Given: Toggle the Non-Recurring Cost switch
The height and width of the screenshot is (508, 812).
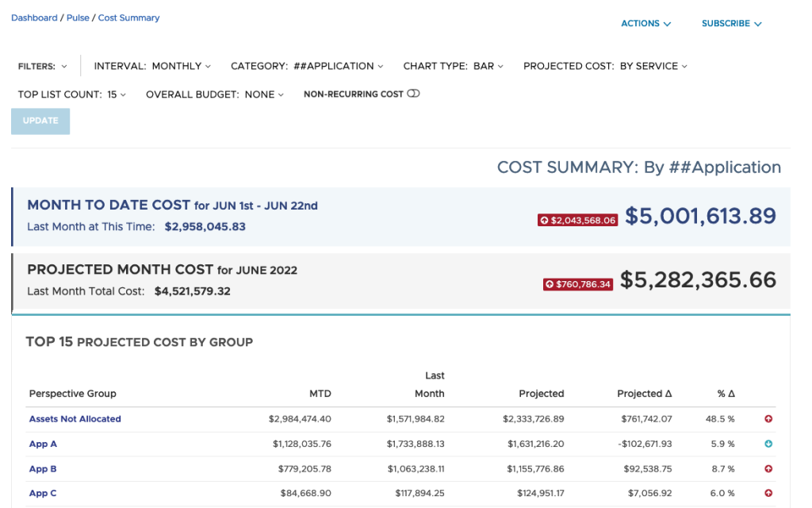Looking at the screenshot, I should [413, 94].
